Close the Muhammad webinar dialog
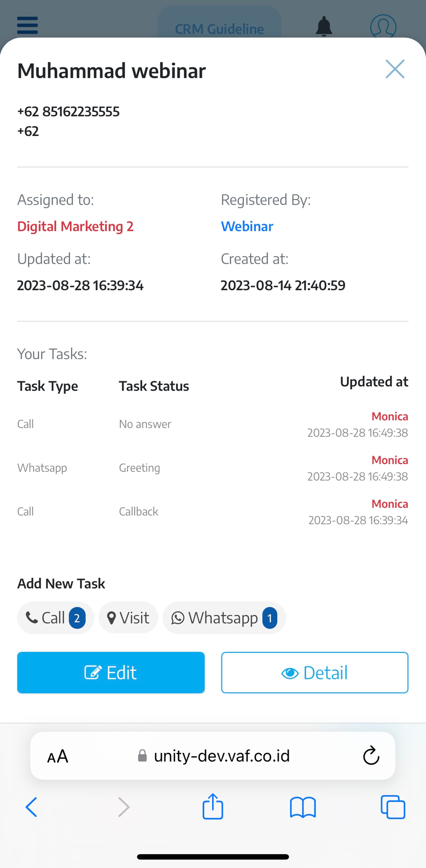Image resolution: width=426 pixels, height=868 pixels. click(x=395, y=69)
